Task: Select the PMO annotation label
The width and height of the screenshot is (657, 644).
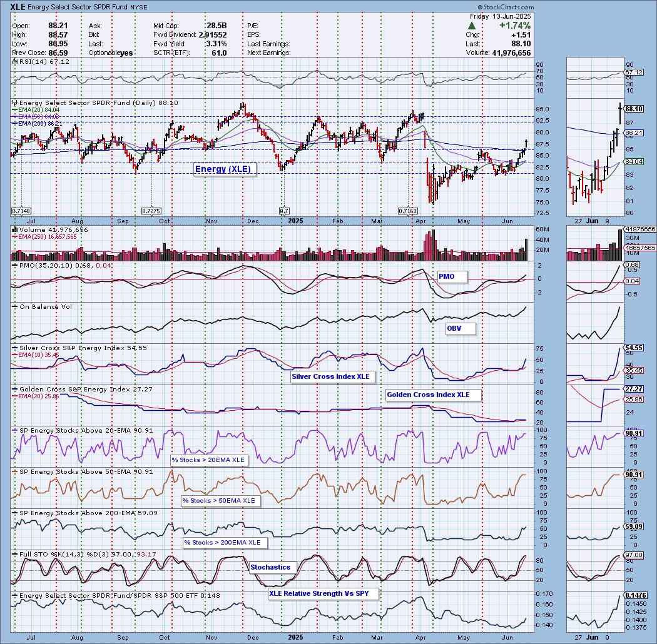Action: pyautogui.click(x=452, y=277)
